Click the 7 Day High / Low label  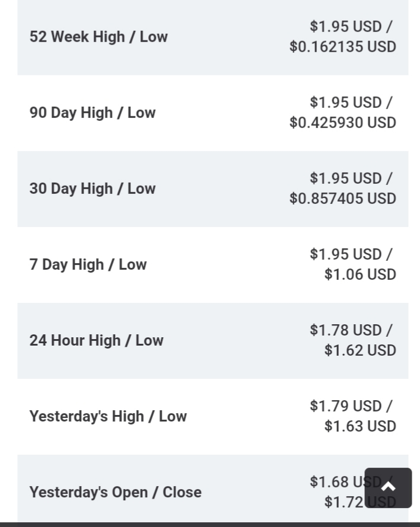click(x=88, y=264)
